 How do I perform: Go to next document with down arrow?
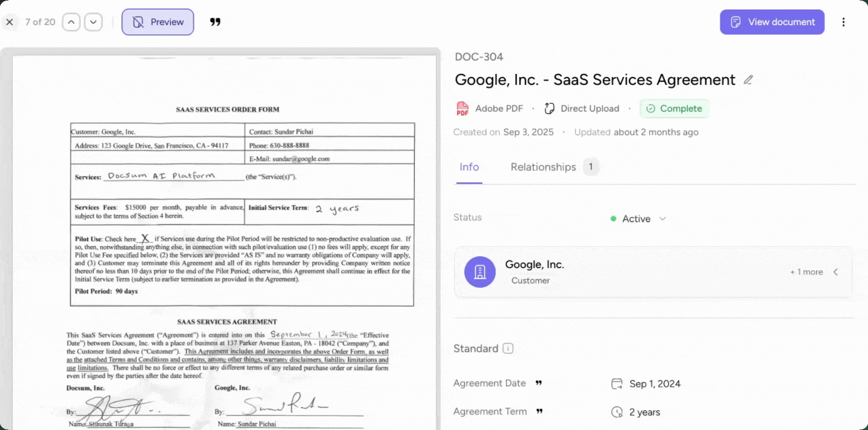pyautogui.click(x=93, y=22)
